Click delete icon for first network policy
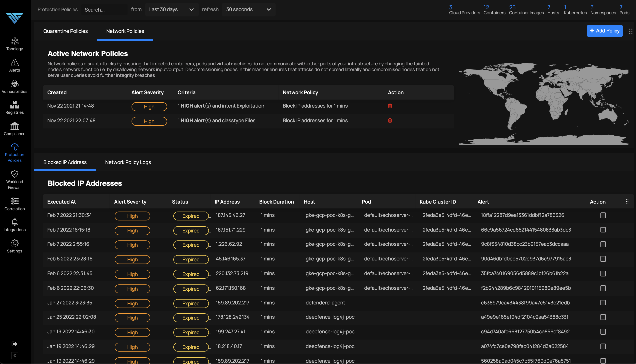 [x=390, y=106]
